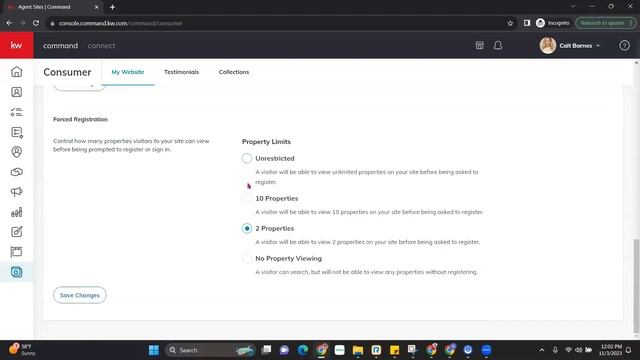
Task: Click the Property Limits heading
Action: coord(266,142)
